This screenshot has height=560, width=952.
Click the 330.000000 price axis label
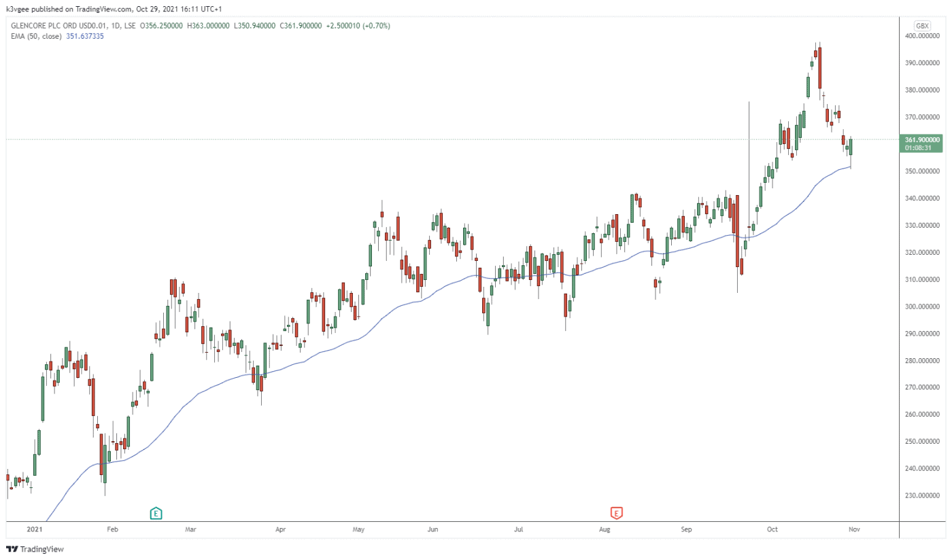[x=922, y=225]
